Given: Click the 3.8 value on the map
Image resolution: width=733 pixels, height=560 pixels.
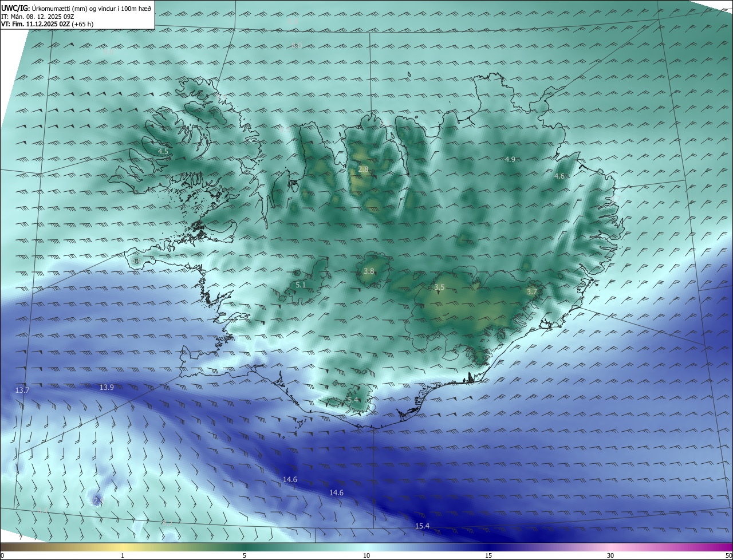Looking at the screenshot, I should click(369, 271).
